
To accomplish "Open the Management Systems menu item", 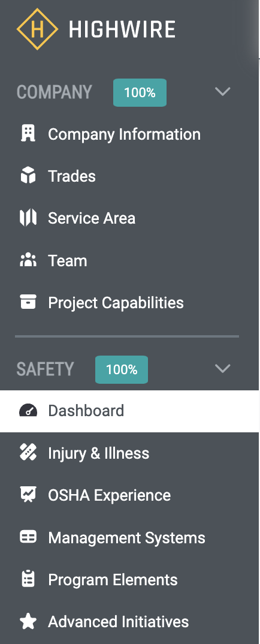I will coord(129,537).
